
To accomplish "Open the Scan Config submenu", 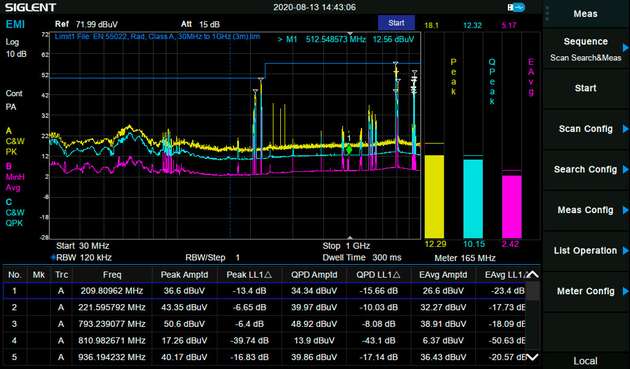I will [x=585, y=129].
